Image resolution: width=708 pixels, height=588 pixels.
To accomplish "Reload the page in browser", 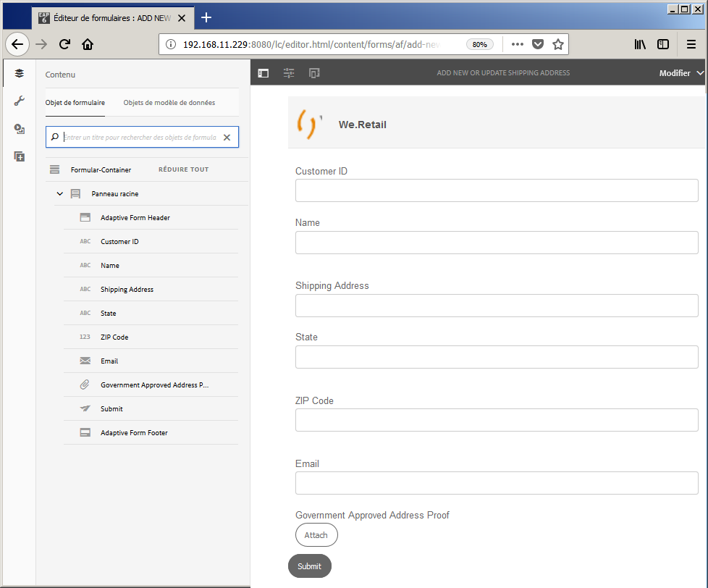I will point(64,44).
